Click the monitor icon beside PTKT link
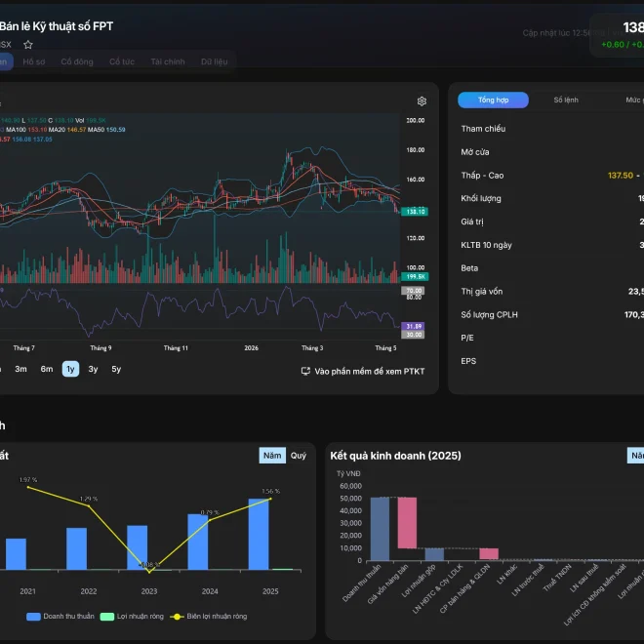 tap(305, 372)
